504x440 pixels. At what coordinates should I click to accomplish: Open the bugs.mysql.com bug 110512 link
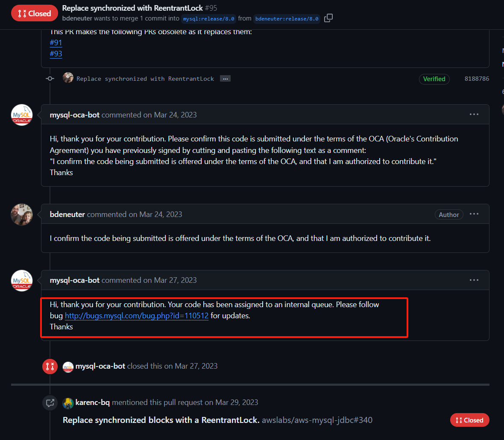(x=137, y=316)
